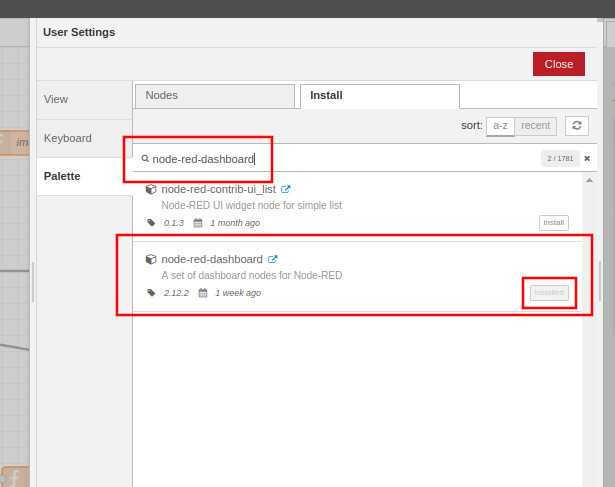Viewport: 615px width, 487px height.
Task: Open node-red-contrib-ui_list external link
Action: 286,189
